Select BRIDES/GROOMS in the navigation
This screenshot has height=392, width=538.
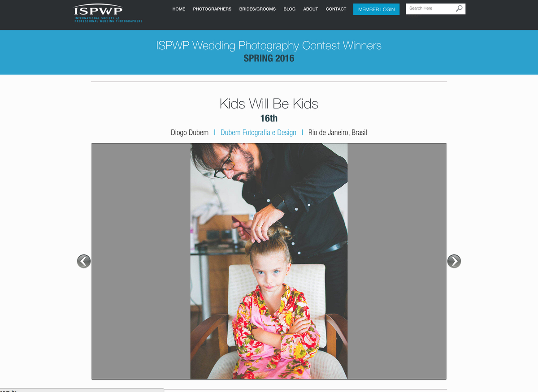[257, 9]
